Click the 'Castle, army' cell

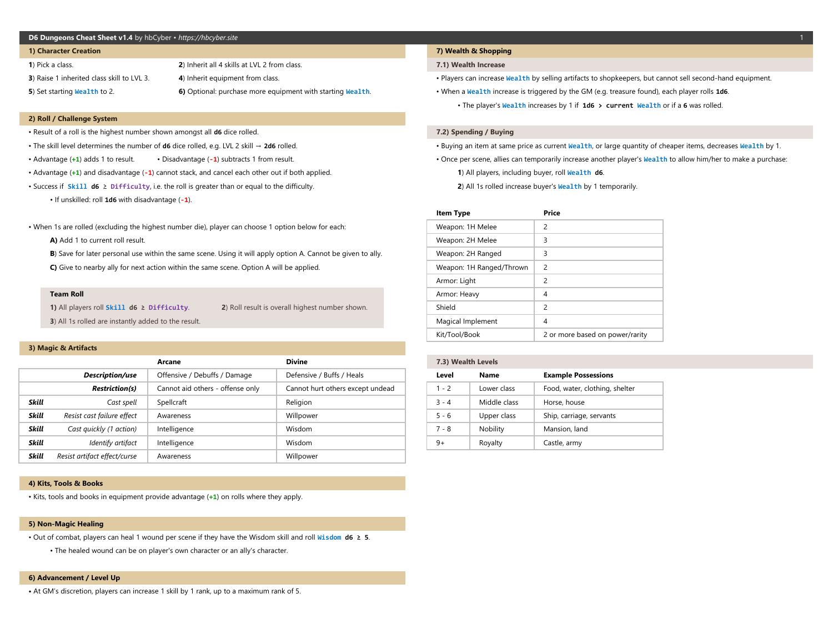(x=599, y=443)
